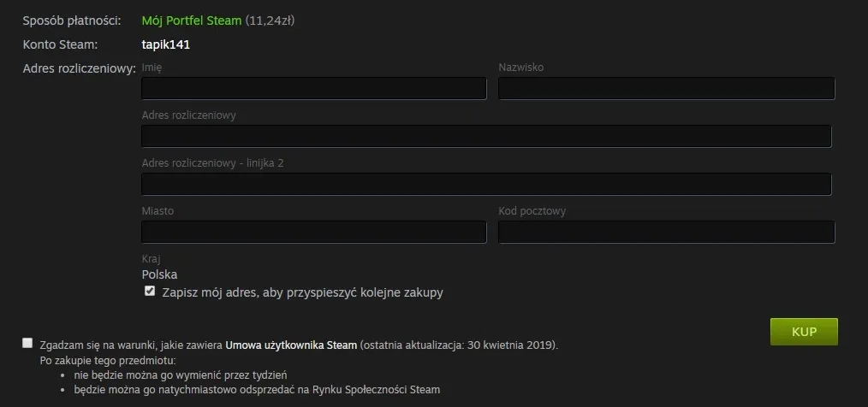This screenshot has height=407, width=868.
Task: Focus the Miasto city field
Action: (313, 233)
